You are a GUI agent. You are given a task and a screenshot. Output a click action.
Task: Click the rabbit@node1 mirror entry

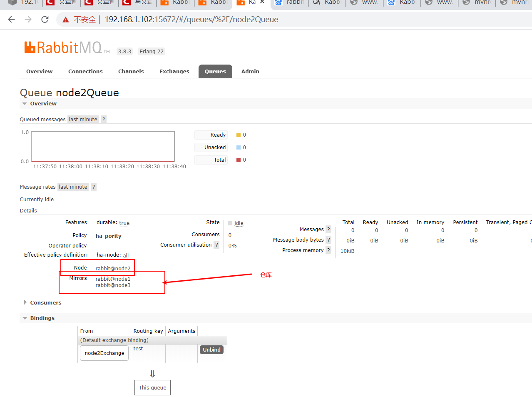[x=113, y=279]
